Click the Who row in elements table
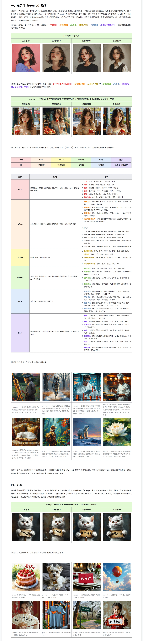The width and height of the screenshot is (143, 644). tap(71, 189)
